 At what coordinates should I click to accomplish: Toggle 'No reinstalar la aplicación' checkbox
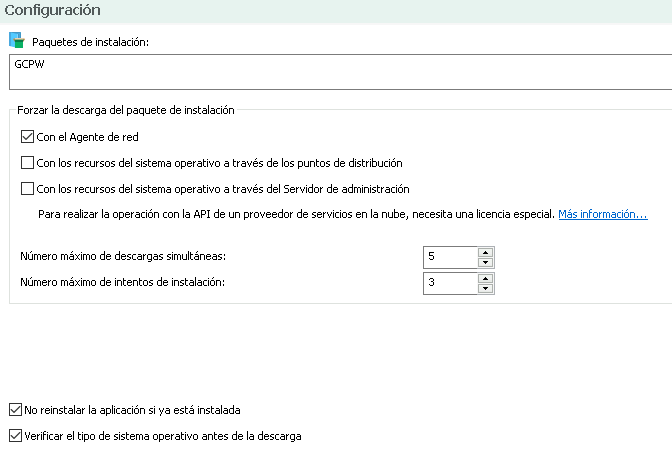point(15,410)
